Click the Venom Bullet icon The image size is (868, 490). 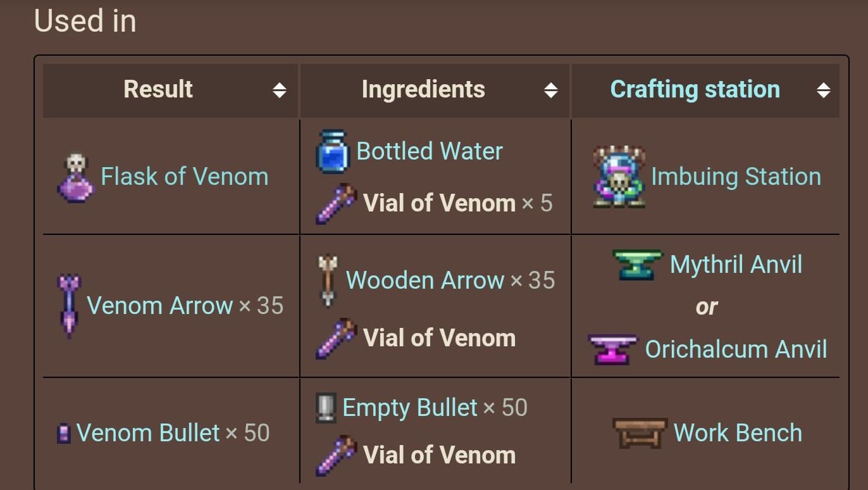63,434
